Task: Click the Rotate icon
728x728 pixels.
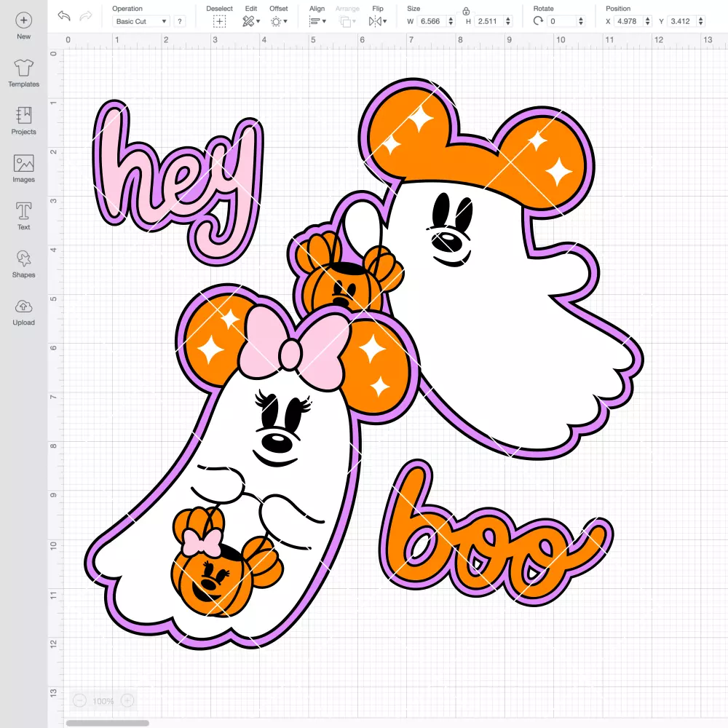Action: [x=538, y=21]
